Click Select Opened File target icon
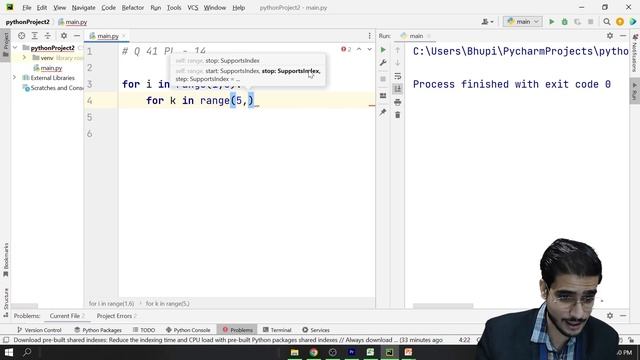 (22, 36)
